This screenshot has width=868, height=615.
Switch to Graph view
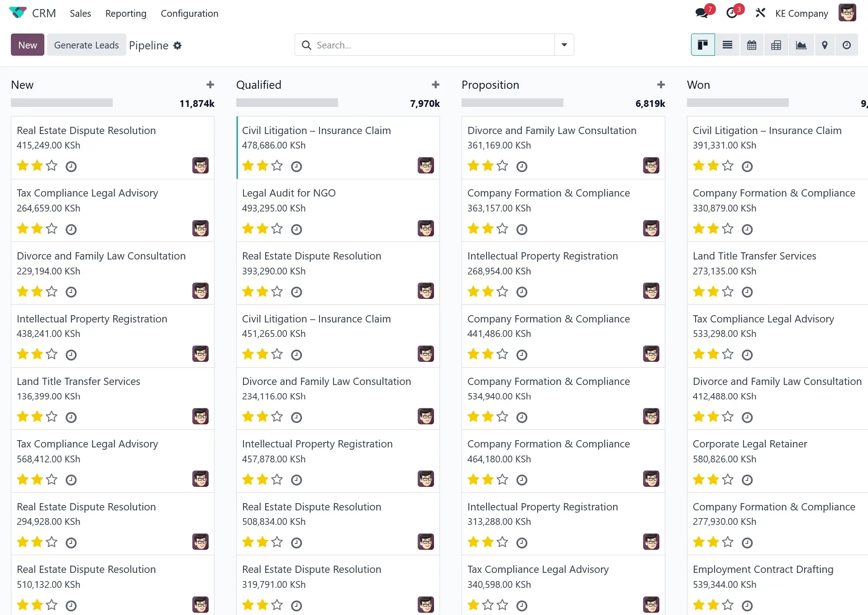tap(801, 45)
